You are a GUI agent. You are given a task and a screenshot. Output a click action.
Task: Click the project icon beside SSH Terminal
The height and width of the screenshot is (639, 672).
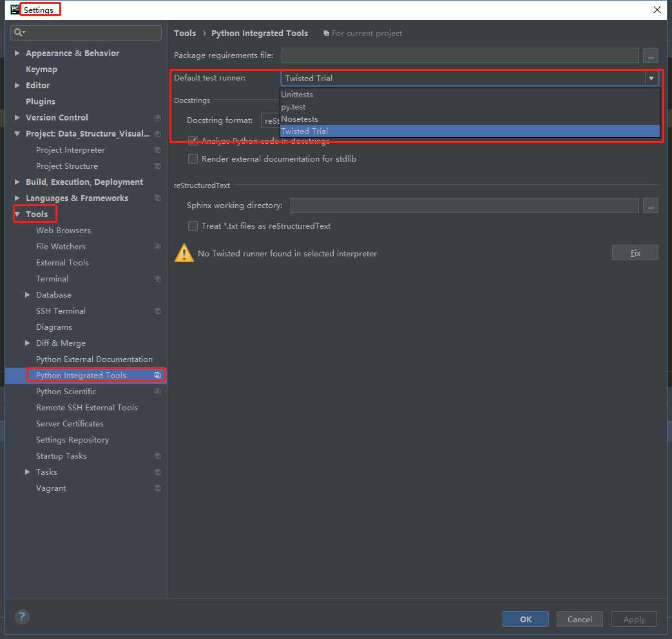click(157, 310)
